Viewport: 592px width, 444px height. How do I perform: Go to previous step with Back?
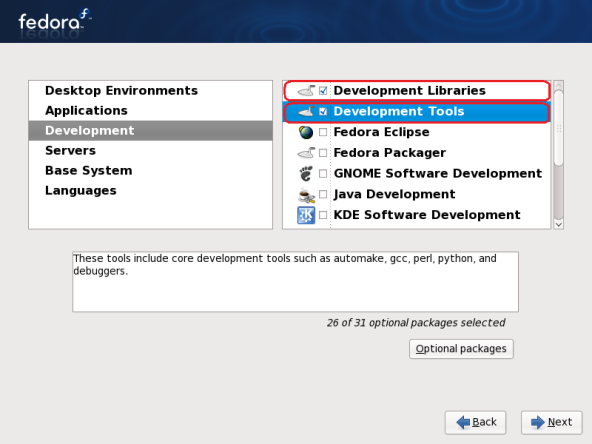pyautogui.click(x=475, y=422)
